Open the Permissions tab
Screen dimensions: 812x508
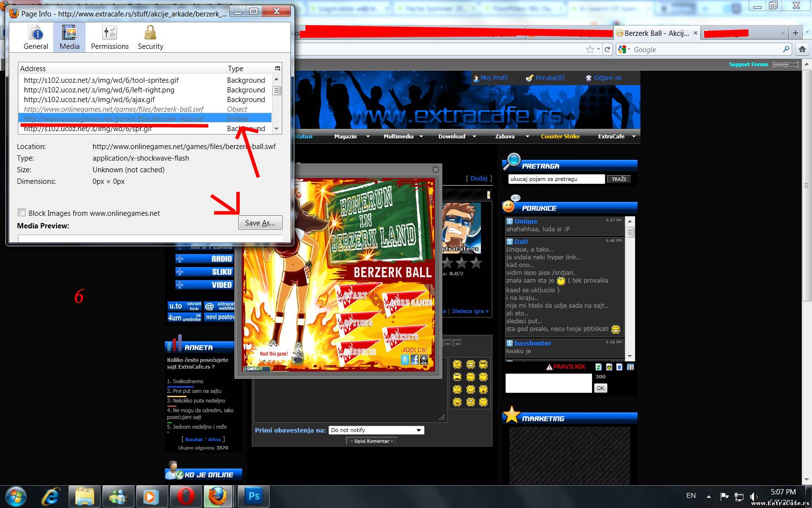(110, 37)
